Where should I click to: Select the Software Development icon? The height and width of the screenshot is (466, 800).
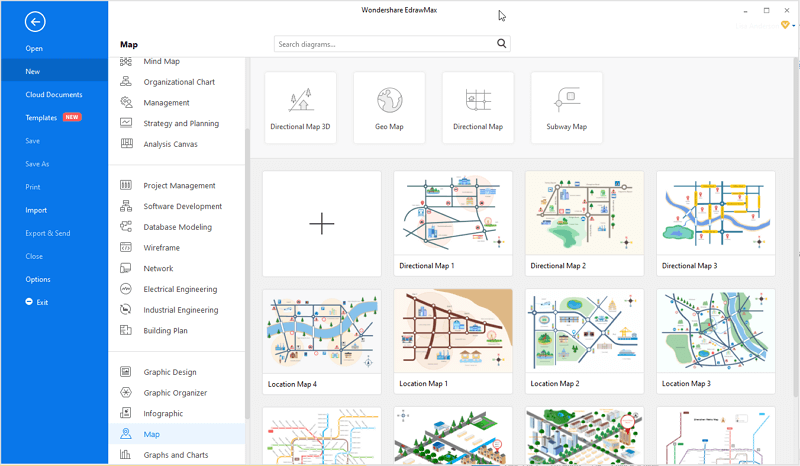126,206
